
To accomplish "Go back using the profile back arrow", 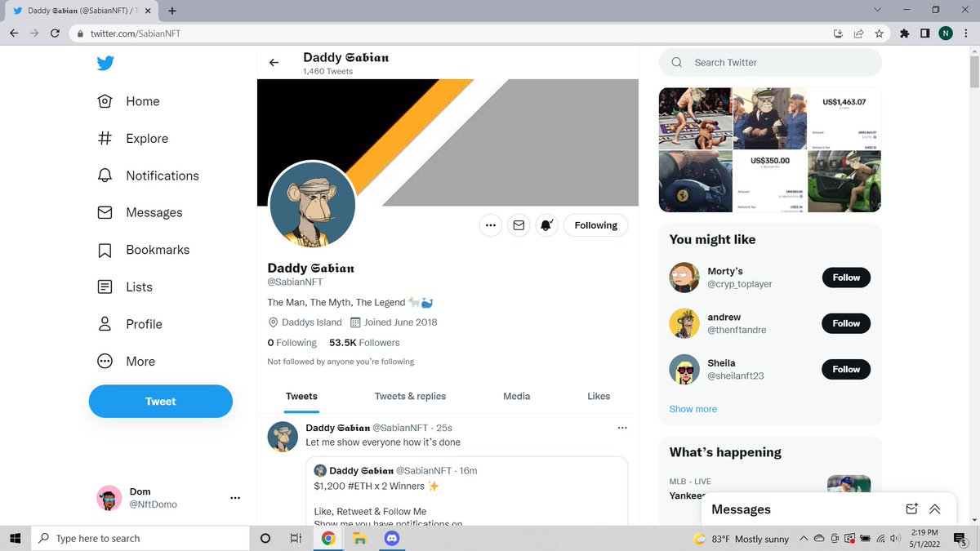I will point(274,63).
